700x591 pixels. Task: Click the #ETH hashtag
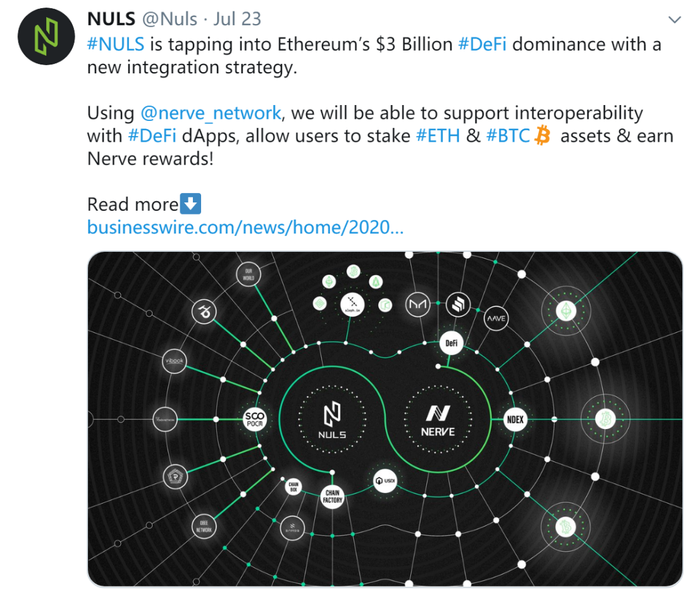(438, 136)
